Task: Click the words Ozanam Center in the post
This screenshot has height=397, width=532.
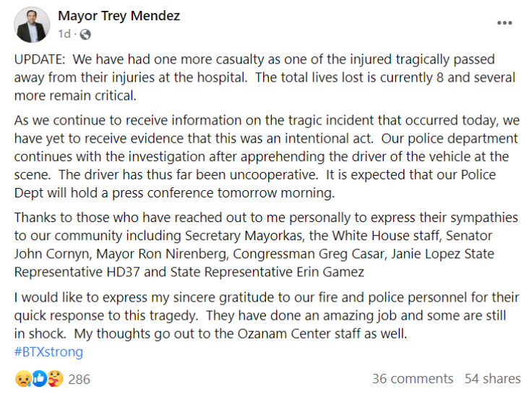Action: pyautogui.click(x=284, y=334)
